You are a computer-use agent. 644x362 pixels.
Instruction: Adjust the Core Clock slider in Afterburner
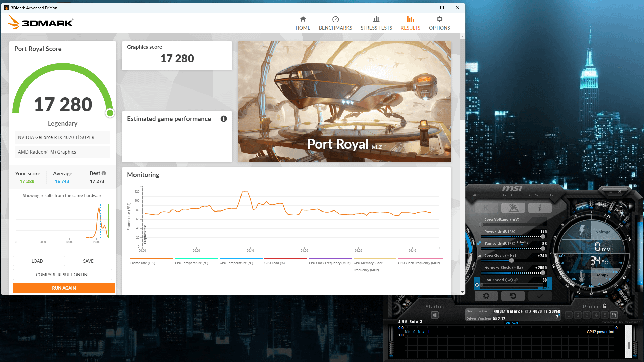coord(512,260)
